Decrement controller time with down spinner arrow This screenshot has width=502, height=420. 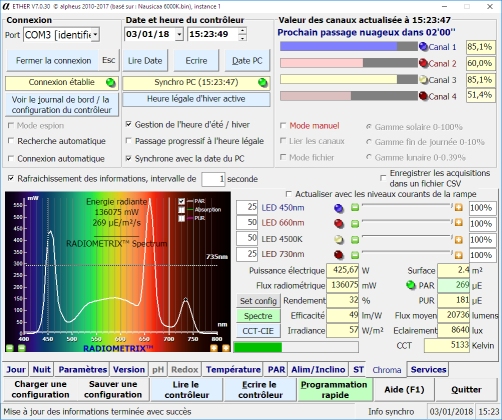coord(242,38)
